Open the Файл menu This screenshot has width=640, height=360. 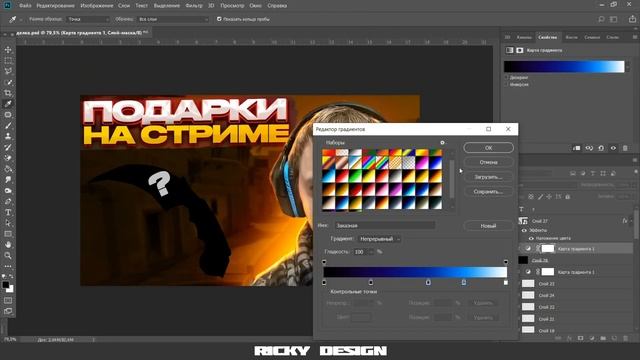(x=25, y=6)
